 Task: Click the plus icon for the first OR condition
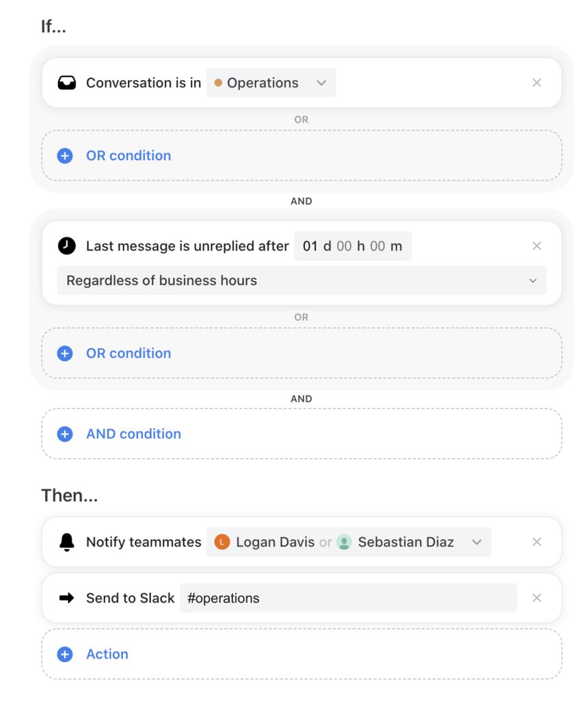tap(65, 156)
